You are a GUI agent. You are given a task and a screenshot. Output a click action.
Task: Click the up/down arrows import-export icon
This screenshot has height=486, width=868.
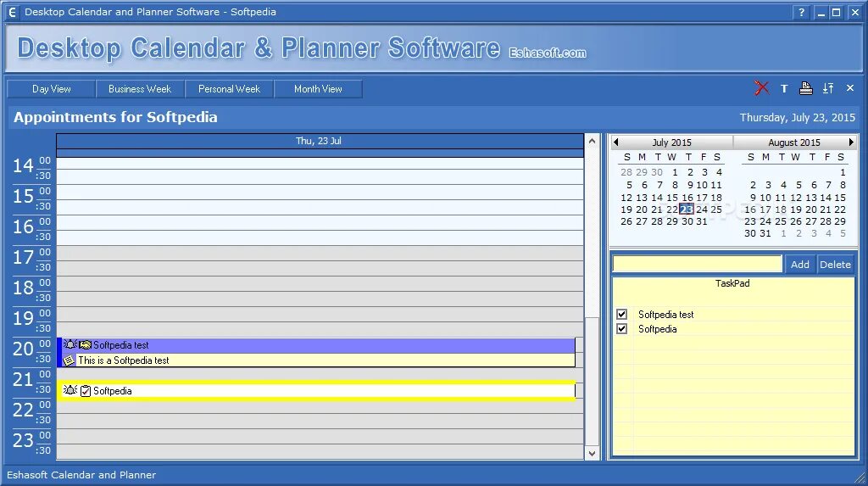pyautogui.click(x=828, y=88)
